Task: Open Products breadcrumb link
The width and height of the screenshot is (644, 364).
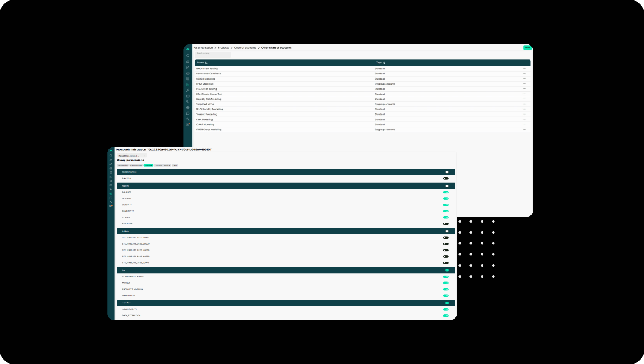Action: click(x=223, y=48)
